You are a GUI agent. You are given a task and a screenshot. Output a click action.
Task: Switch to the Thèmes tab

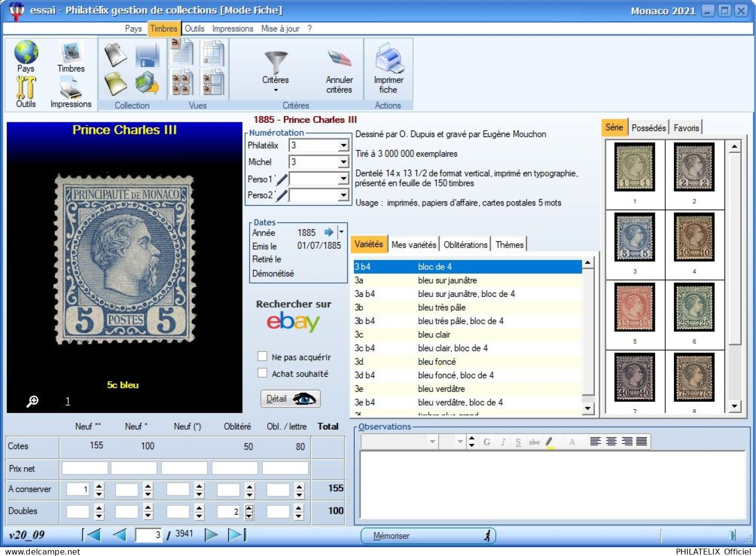[x=509, y=245]
